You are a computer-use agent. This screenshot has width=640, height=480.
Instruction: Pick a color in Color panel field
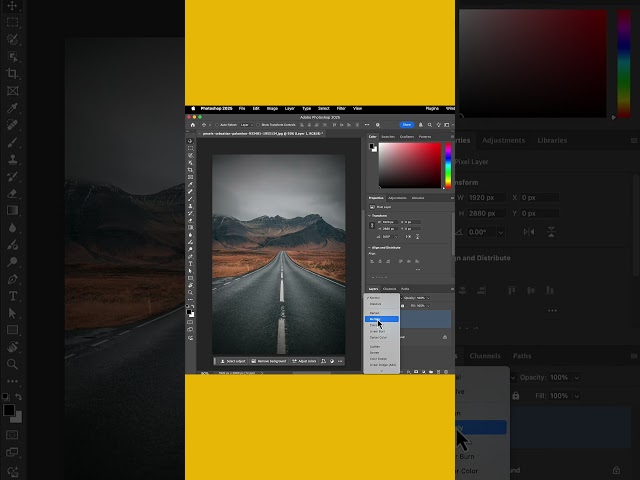click(x=410, y=165)
